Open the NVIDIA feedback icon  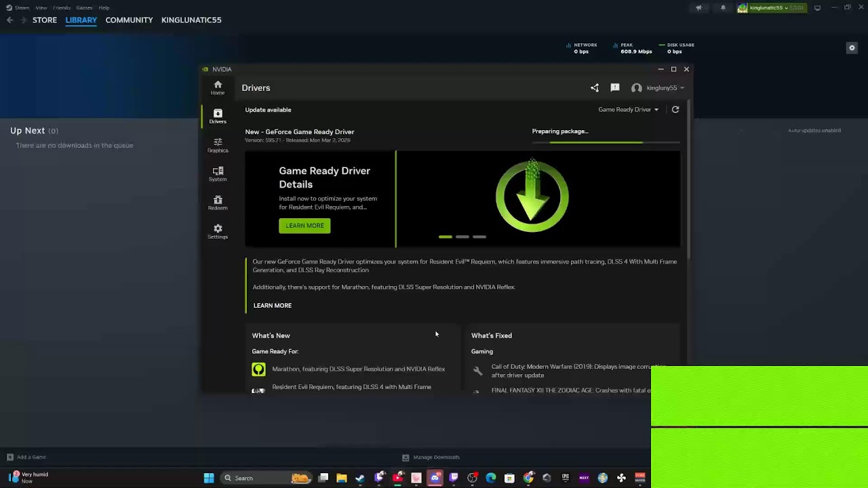(615, 87)
